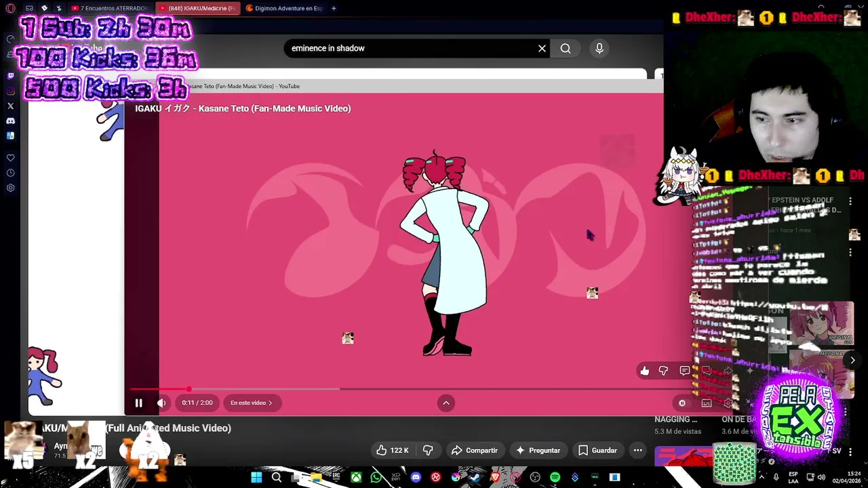868x488 pixels.
Task: Open the Windows Start menu
Action: 256,478
